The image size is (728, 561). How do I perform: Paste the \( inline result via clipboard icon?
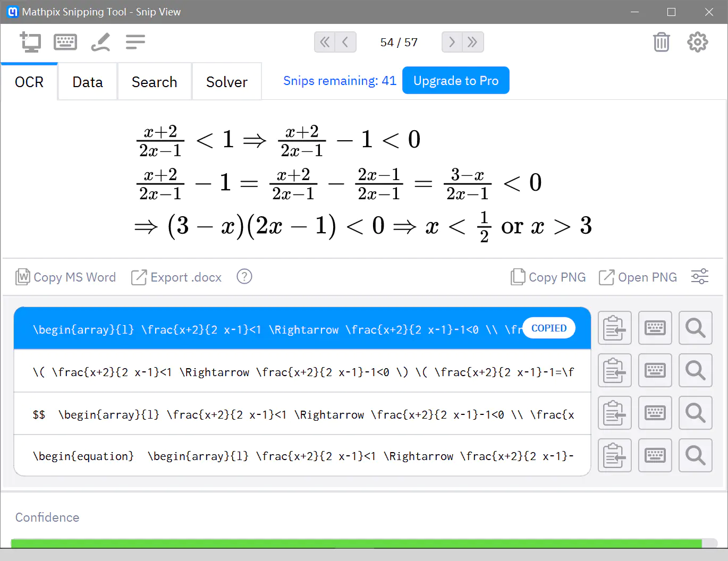point(615,370)
